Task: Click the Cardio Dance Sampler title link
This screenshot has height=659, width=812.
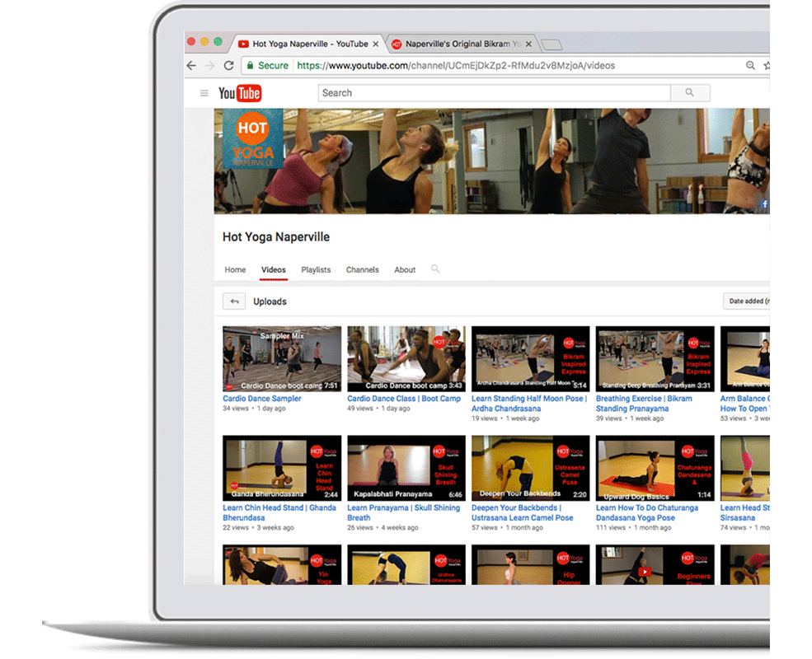Action: tap(262, 399)
